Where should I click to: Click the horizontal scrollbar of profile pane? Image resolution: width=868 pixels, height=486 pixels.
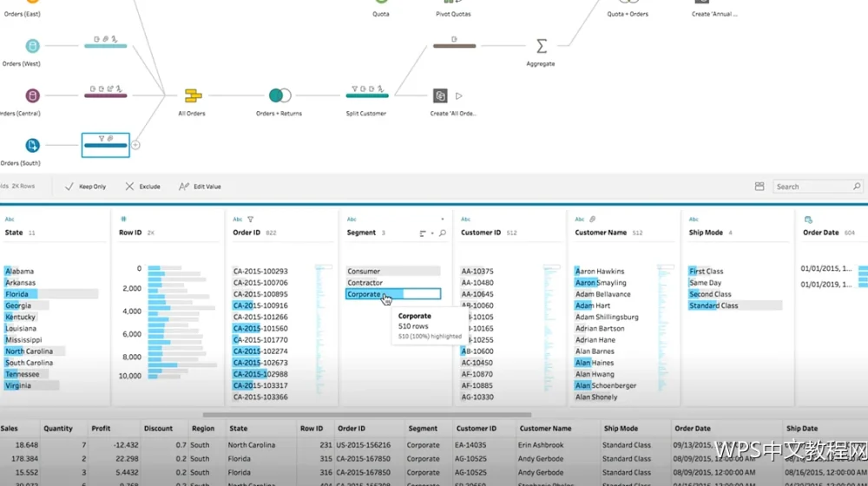click(367, 415)
